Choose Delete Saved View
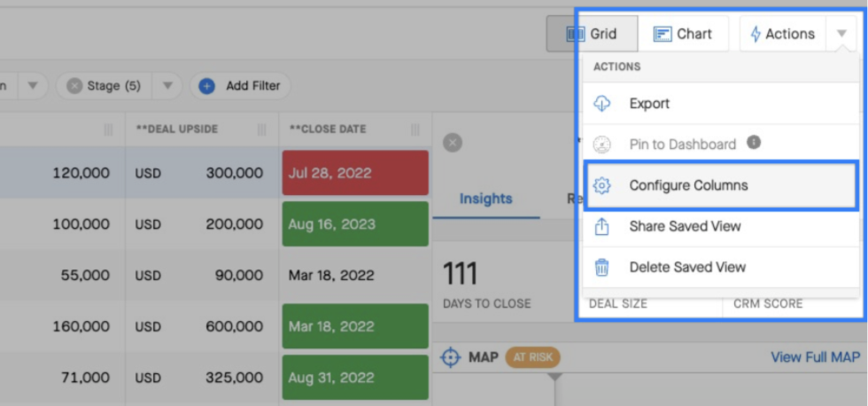Image resolution: width=868 pixels, height=406 pixels. pos(721,267)
